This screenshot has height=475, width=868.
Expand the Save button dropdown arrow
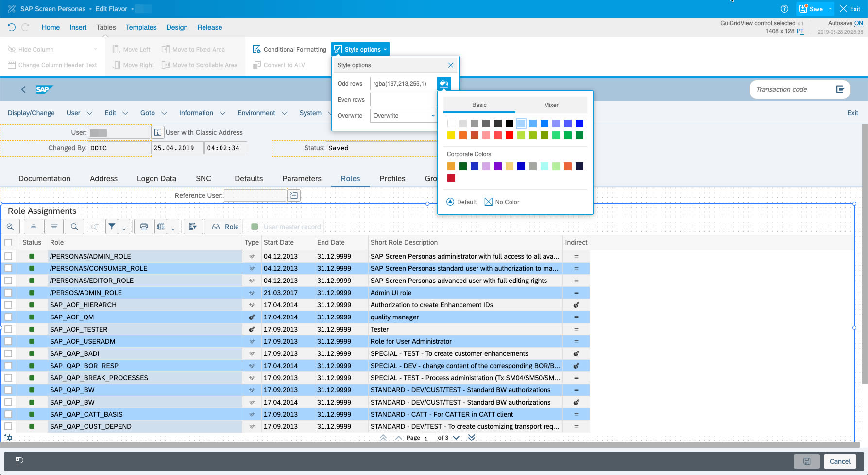[830, 9]
